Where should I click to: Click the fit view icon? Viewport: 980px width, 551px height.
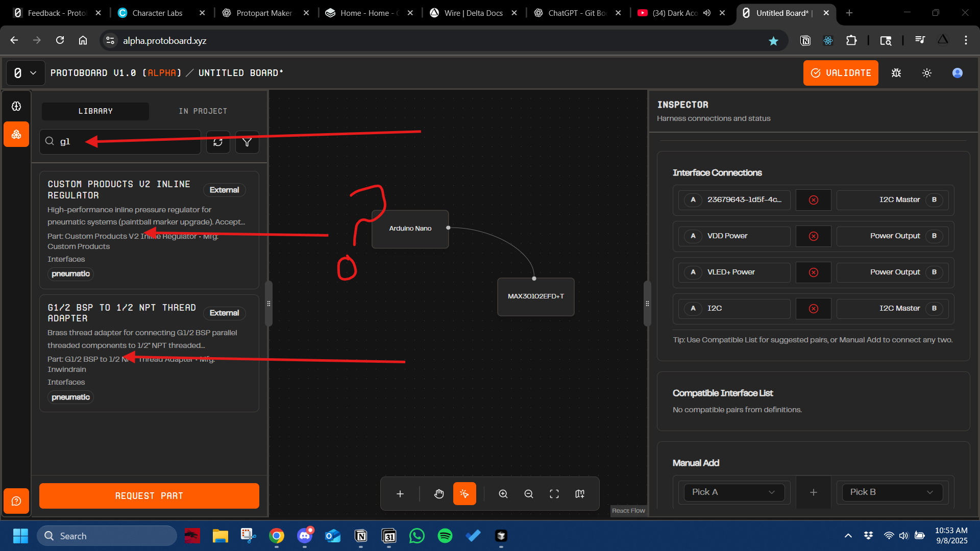[x=554, y=494]
